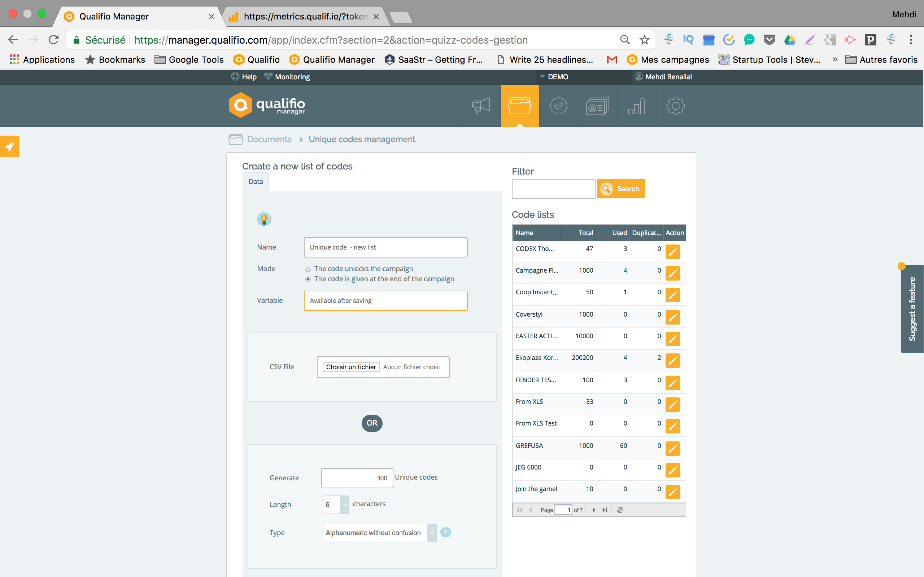This screenshot has height=577, width=924.
Task: Select the Qualifio Manager browser tab
Action: point(113,17)
